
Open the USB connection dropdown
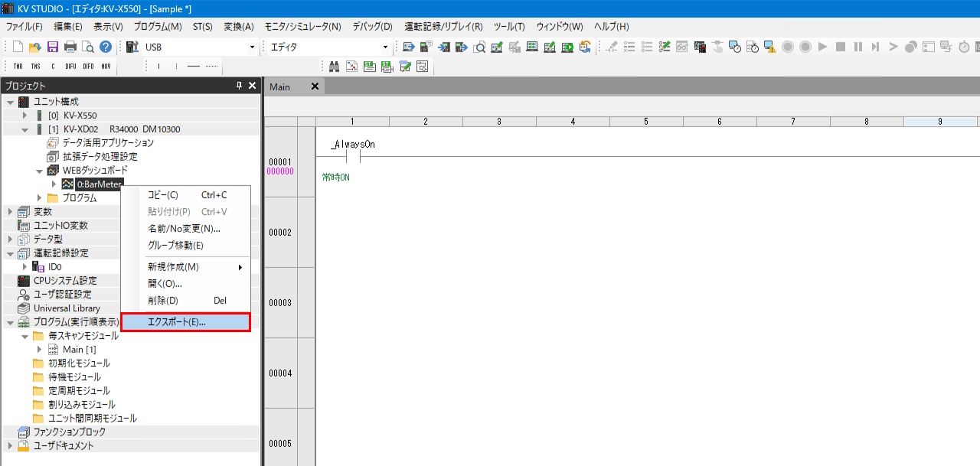252,47
